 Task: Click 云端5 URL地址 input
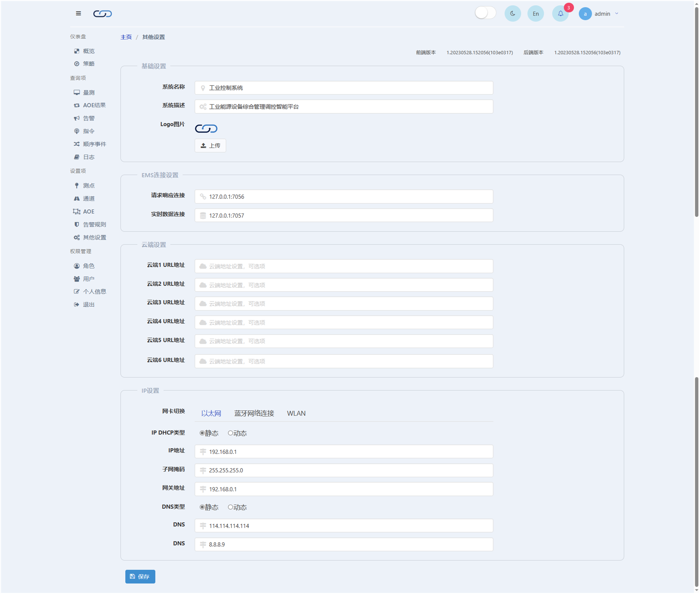344,341
